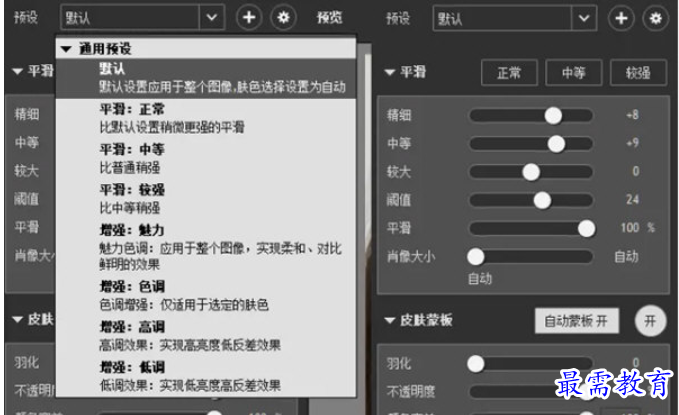Adjust the 平滑 percentage slider in right panel

coord(586,228)
